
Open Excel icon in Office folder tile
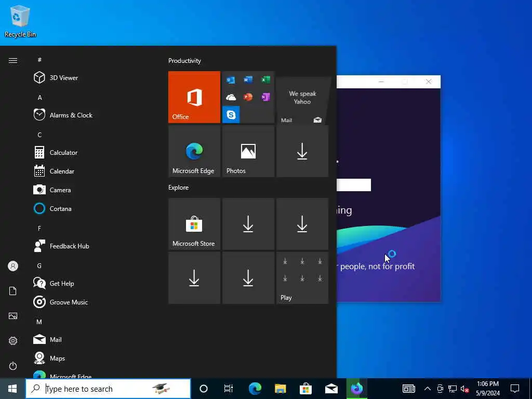click(265, 79)
